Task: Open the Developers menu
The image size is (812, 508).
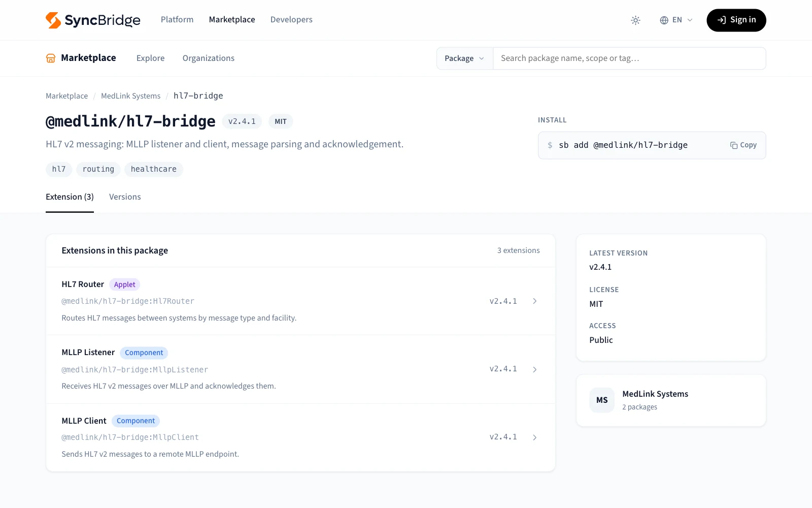Action: [x=291, y=20]
